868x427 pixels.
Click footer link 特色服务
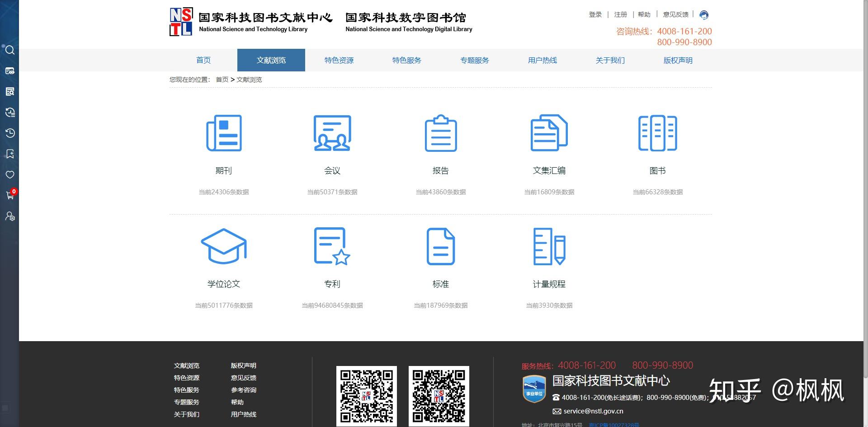[x=187, y=390]
